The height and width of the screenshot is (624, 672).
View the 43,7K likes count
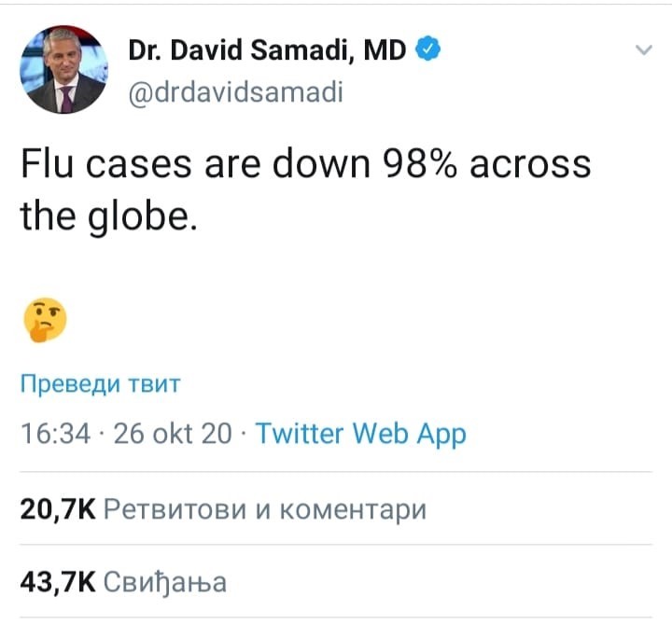[x=58, y=582]
